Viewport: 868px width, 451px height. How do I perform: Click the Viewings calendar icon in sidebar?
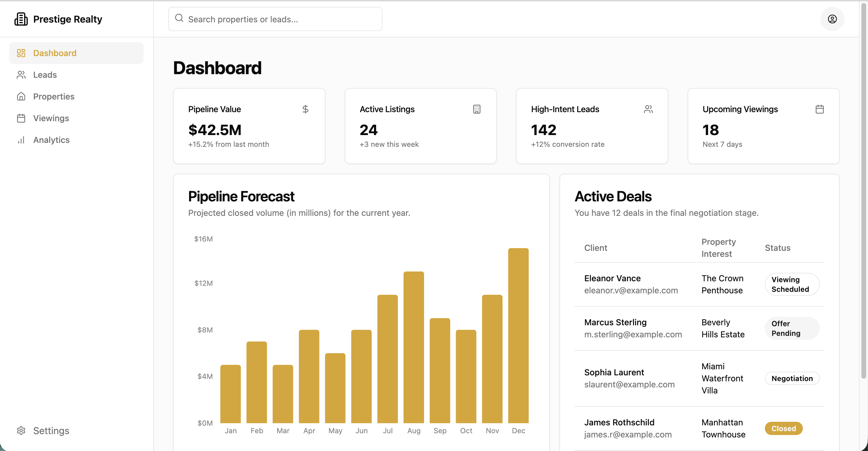point(21,118)
